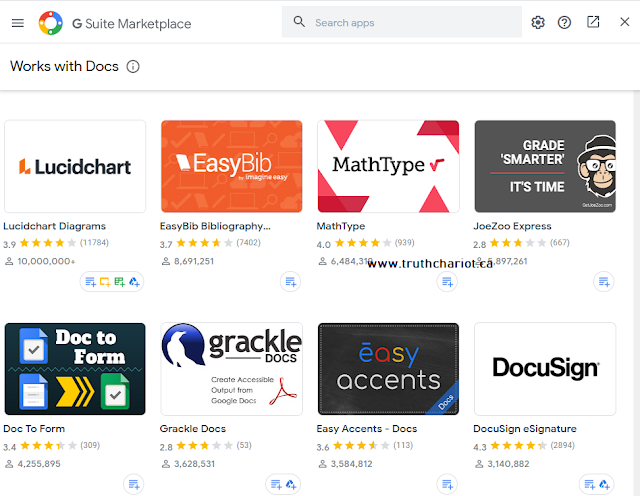Click Easy Accents' Docs add-on icon

(x=447, y=485)
